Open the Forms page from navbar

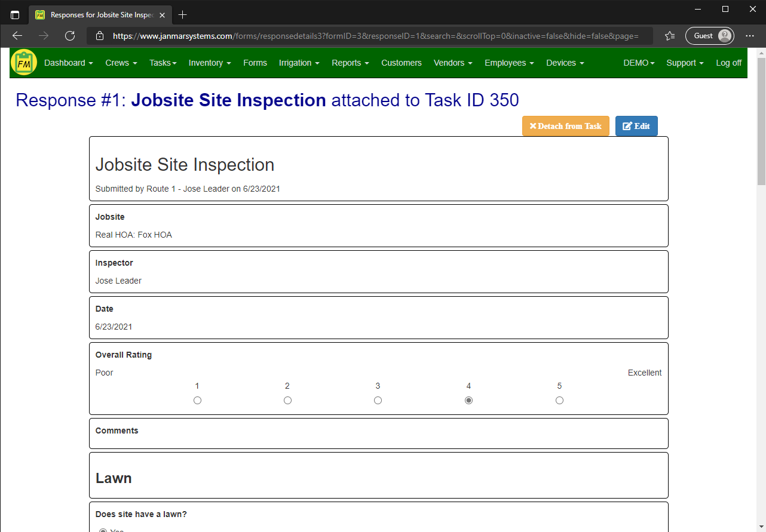tap(255, 63)
